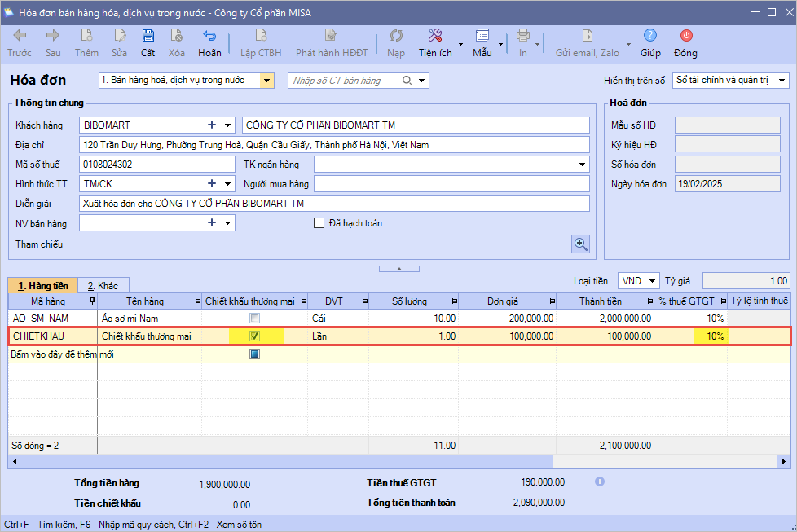
Task: Expand the Khách hàng dropdown arrow
Action: [227, 125]
